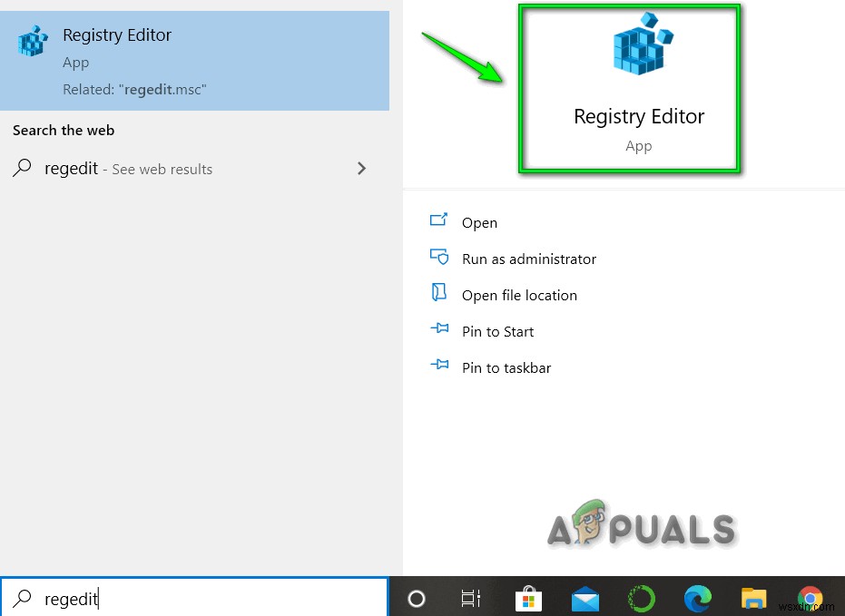This screenshot has height=616, width=845.
Task: Choose Run as administrator
Action: pyautogui.click(x=528, y=259)
